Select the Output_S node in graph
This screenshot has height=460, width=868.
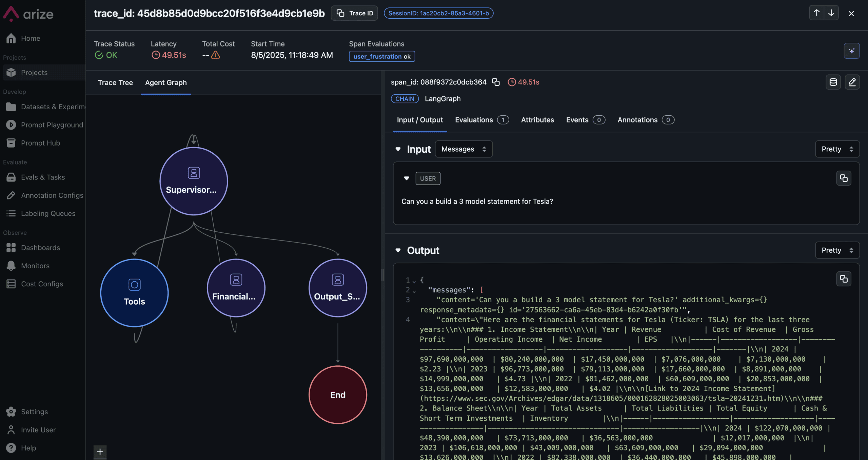[338, 288]
